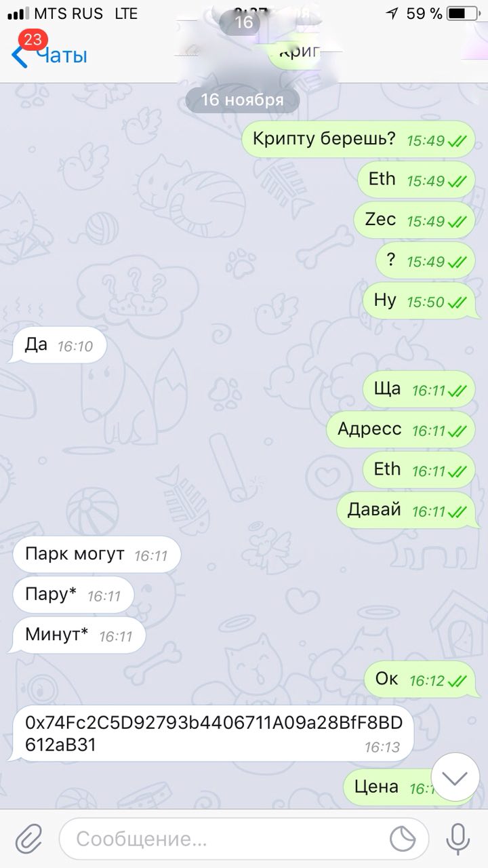
Task: Tap the Парк могут message bubble
Action: [x=96, y=555]
